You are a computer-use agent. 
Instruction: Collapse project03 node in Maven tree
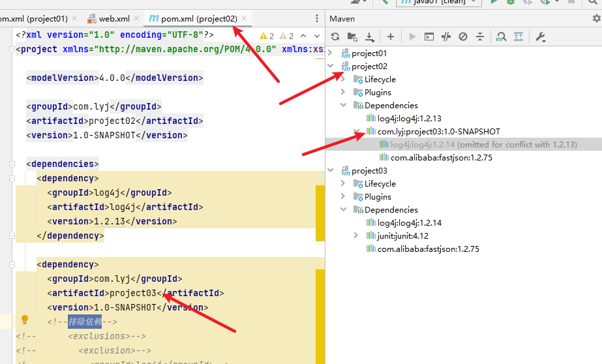point(330,170)
